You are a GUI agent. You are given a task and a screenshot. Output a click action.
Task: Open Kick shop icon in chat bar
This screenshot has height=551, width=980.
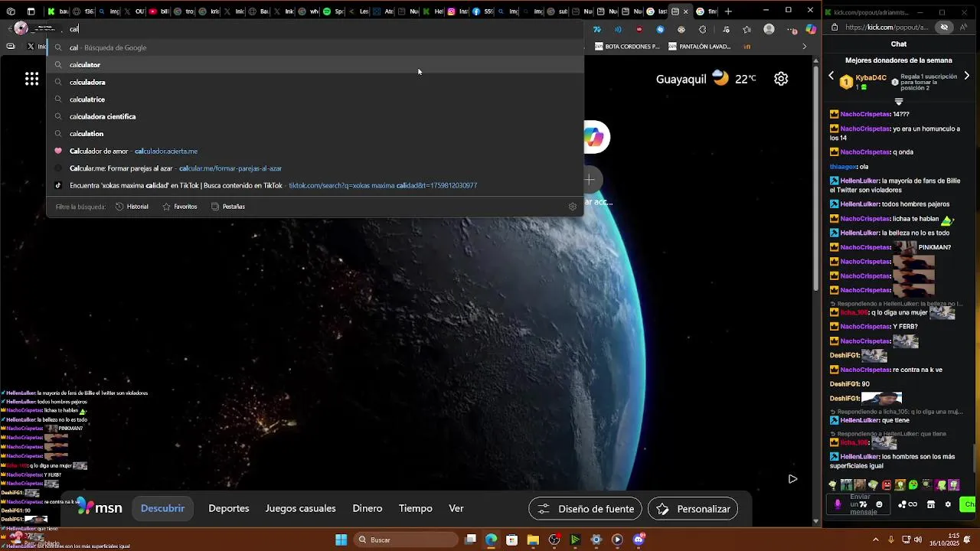[931, 504]
